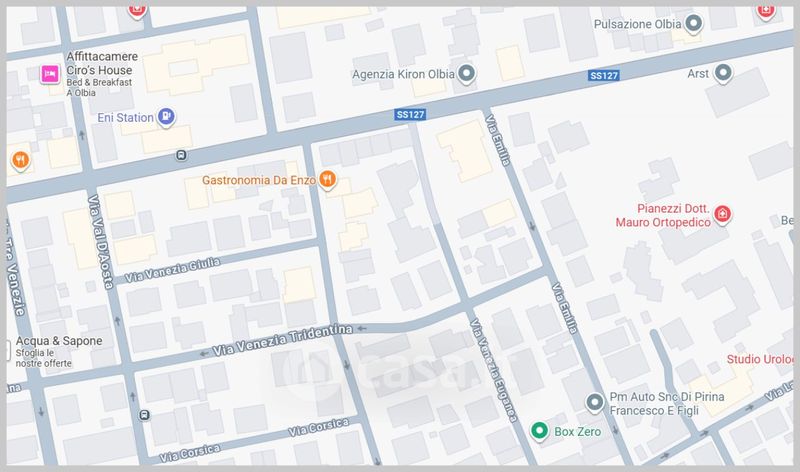Select the Pm Auto Snc Di Pirina pin
Screen dimensions: 800x472
(594, 402)
